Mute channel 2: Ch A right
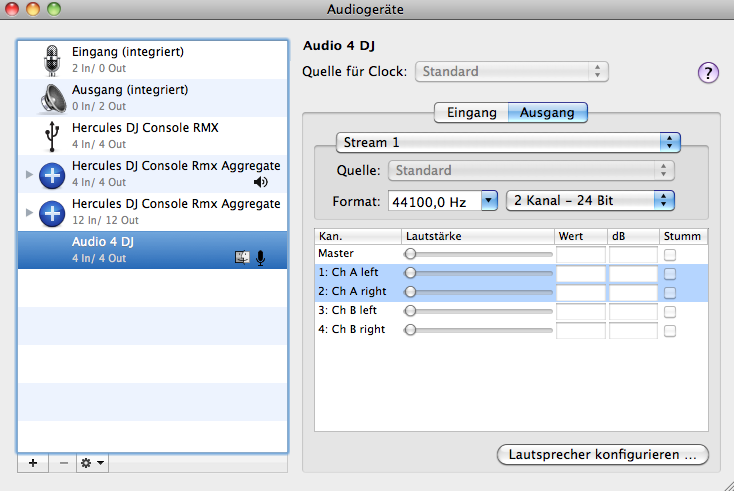Image resolution: width=734 pixels, height=491 pixels. point(670,293)
